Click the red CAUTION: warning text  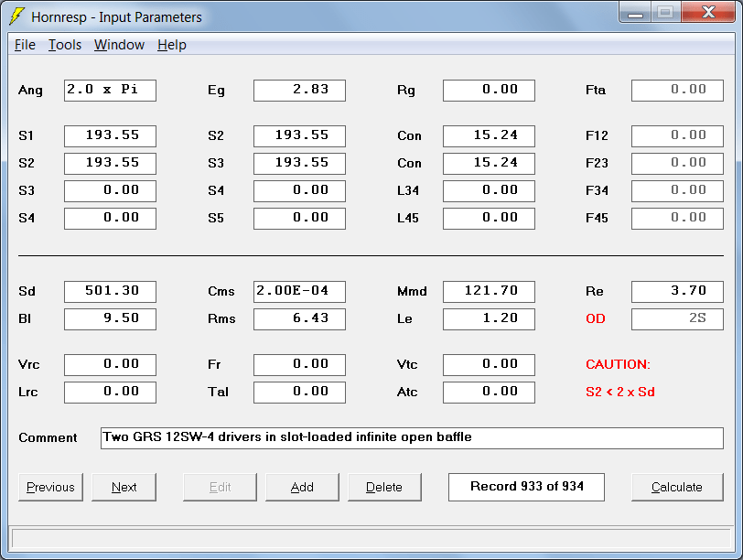point(619,364)
